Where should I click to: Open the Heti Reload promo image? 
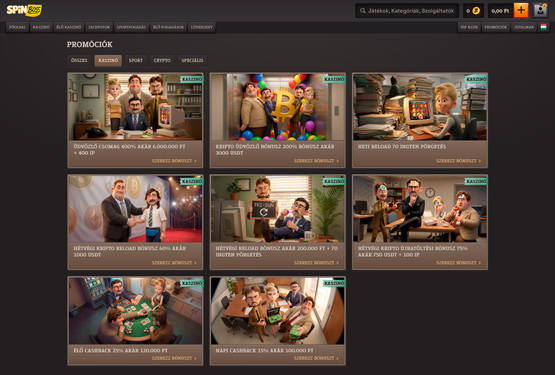point(420,107)
